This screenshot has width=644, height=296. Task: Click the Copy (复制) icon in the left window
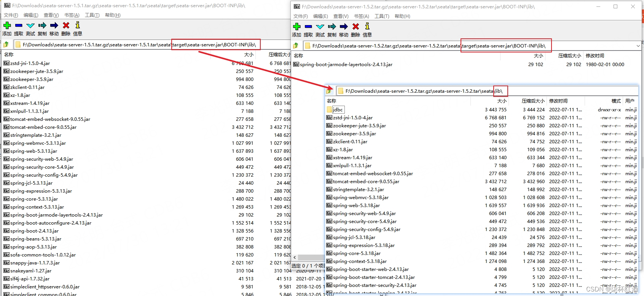tap(42, 25)
